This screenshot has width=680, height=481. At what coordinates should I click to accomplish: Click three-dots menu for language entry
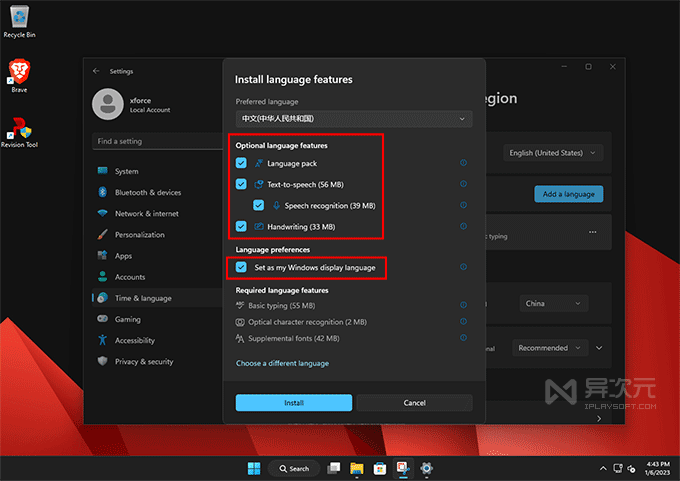pyautogui.click(x=592, y=232)
